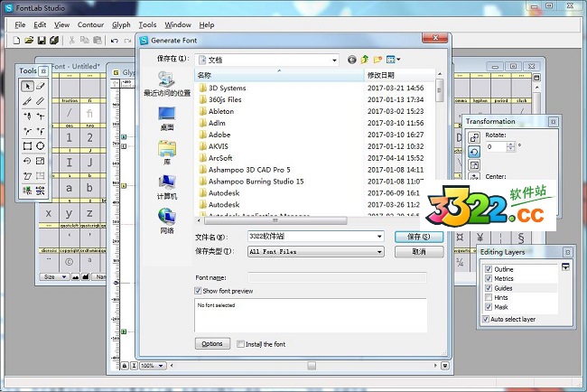This screenshot has width=587, height=392.
Task: Select the Edit pointer tool in Tools panel
Action: coord(27,86)
